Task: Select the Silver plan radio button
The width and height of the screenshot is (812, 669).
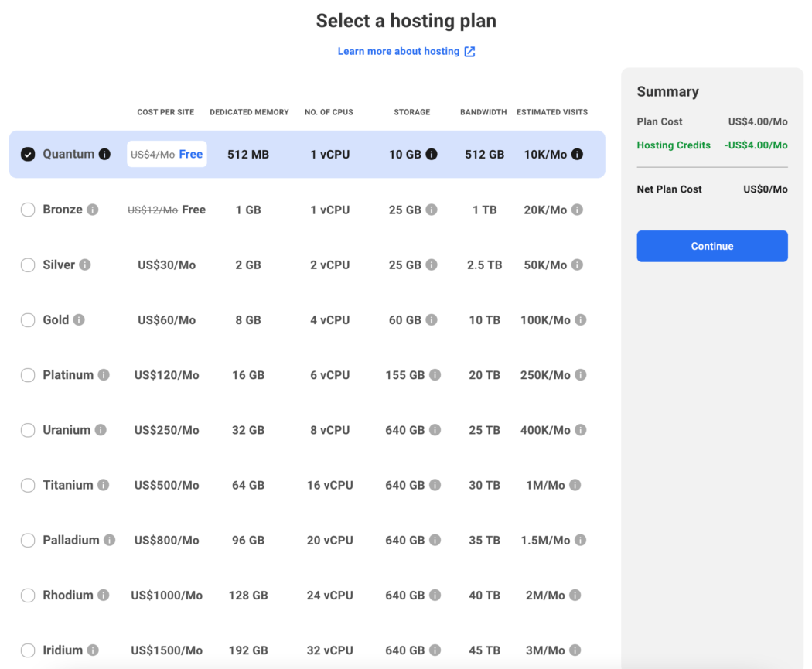Action: coord(28,264)
